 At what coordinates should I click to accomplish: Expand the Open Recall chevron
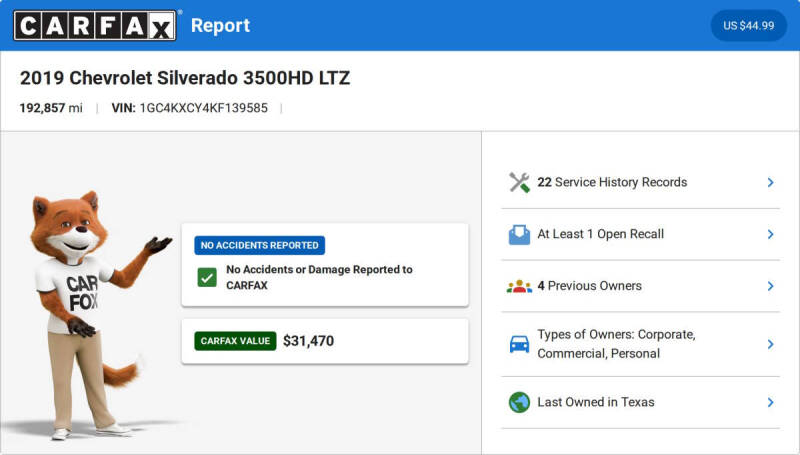coord(770,234)
